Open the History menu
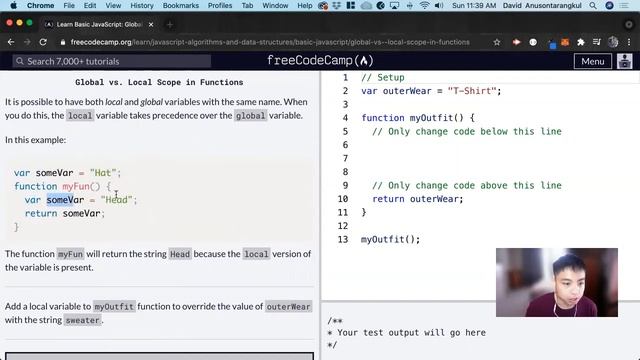The height and width of the screenshot is (360, 640). (142, 5)
